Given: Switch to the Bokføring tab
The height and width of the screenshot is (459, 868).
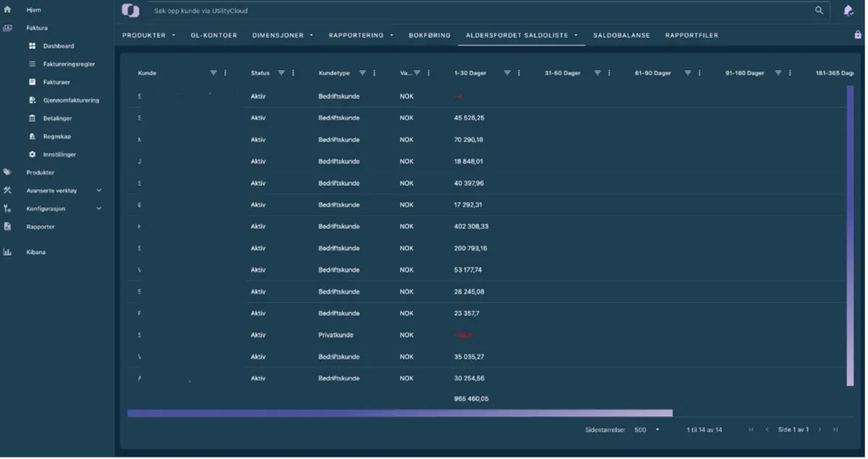Looking at the screenshot, I should (429, 35).
